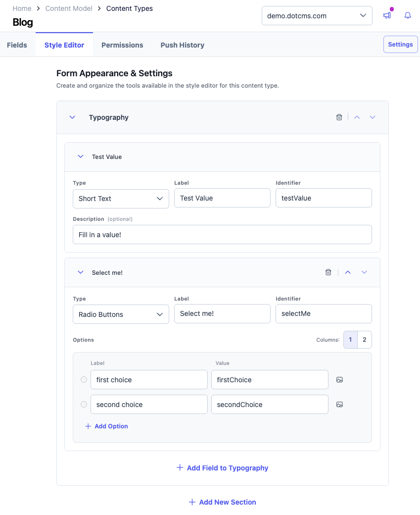The width and height of the screenshot is (420, 515).
Task: Edit the second choice label input
Action: [149, 404]
